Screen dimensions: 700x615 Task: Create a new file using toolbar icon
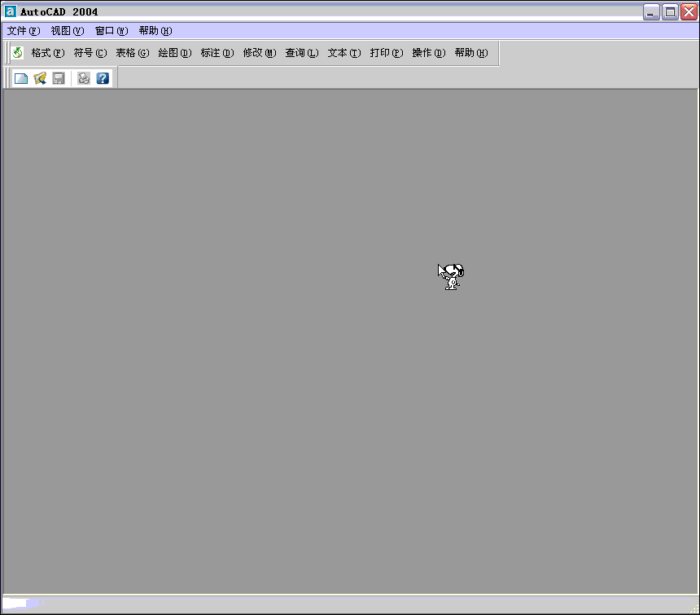coord(20,77)
